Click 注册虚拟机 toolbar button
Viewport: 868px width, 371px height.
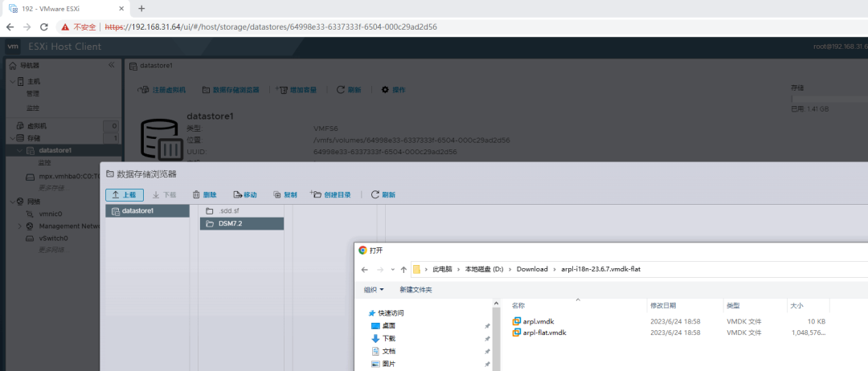(x=161, y=90)
